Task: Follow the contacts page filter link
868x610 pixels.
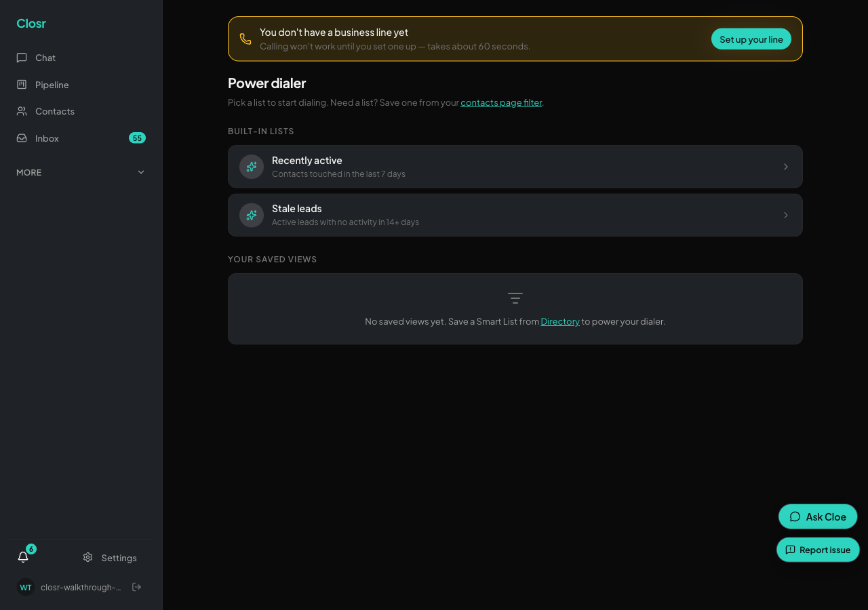Action: tap(501, 102)
